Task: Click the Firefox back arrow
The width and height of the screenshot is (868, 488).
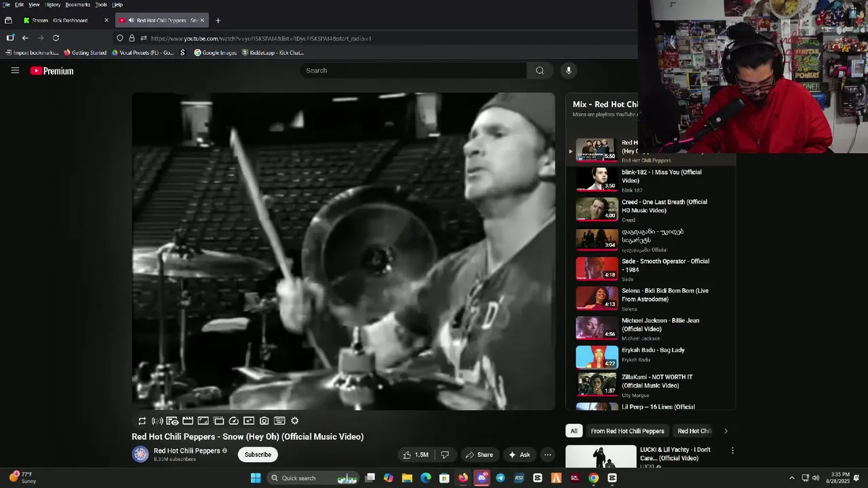Action: (x=25, y=38)
